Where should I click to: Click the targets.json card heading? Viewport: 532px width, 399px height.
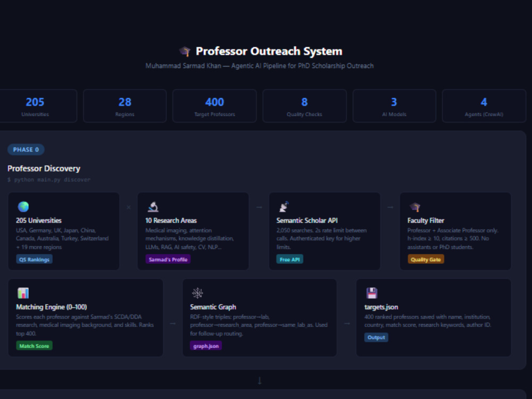coord(381,307)
